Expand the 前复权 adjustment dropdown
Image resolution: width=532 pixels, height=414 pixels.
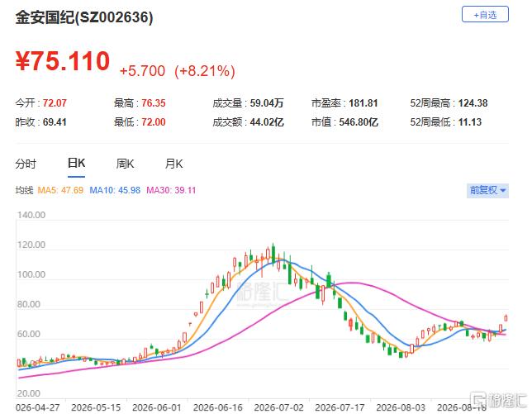point(487,190)
